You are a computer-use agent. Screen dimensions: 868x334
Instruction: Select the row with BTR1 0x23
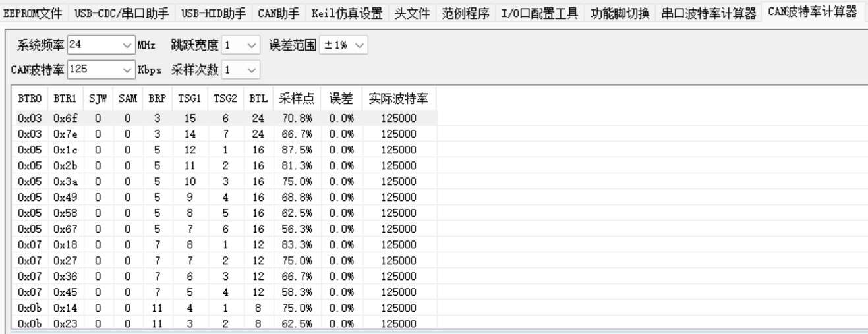click(x=225, y=323)
